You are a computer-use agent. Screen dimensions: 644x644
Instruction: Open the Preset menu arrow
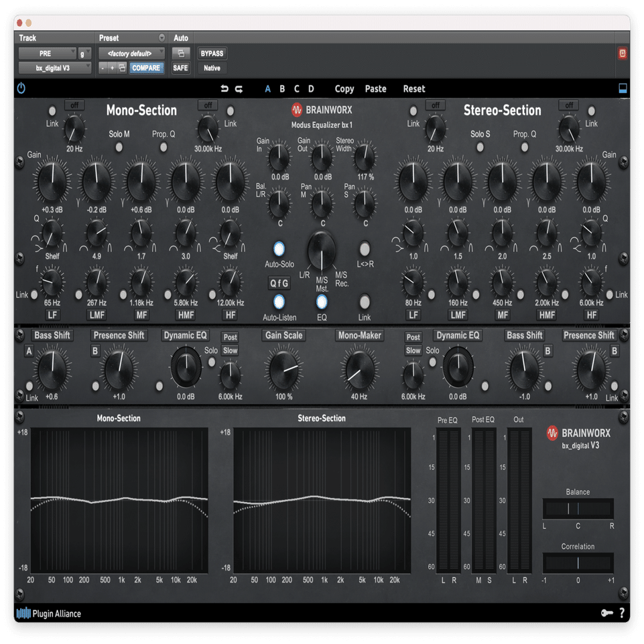pos(162,38)
